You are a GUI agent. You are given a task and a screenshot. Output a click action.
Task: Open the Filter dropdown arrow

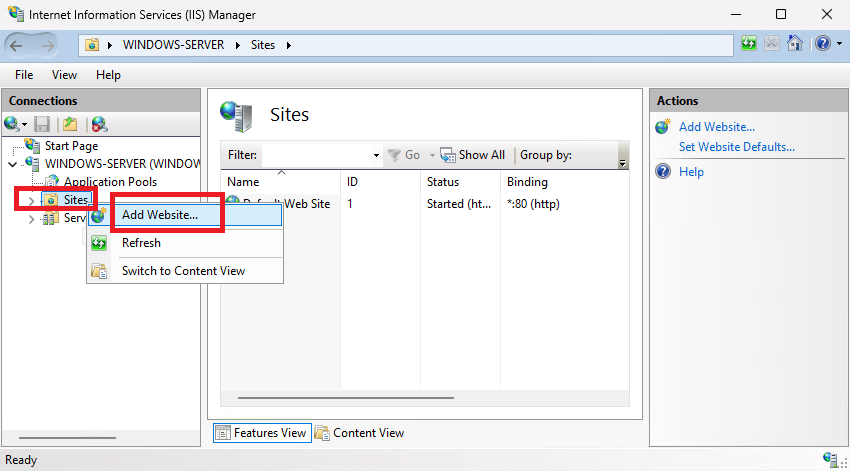point(376,156)
